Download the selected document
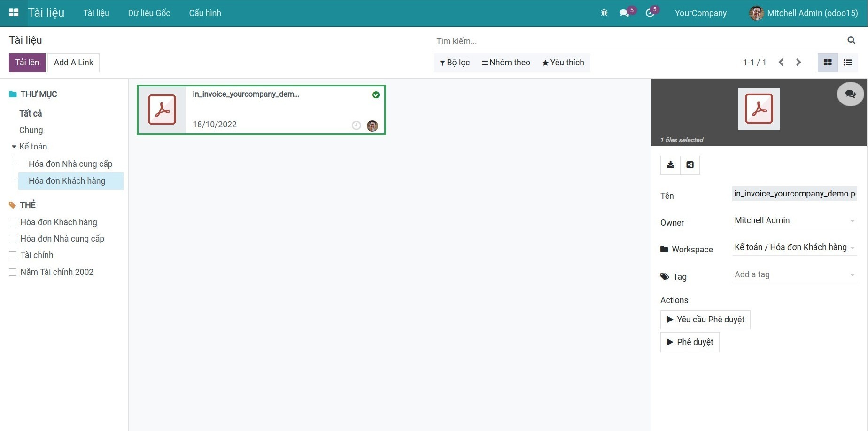Viewport: 868px width, 431px height. point(670,165)
